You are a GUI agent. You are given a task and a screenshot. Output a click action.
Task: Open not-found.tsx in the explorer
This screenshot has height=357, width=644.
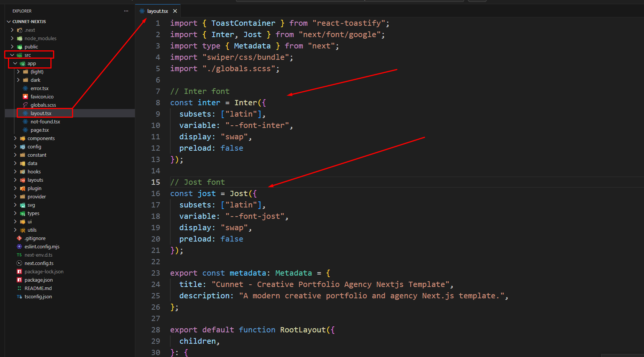pyautogui.click(x=45, y=122)
